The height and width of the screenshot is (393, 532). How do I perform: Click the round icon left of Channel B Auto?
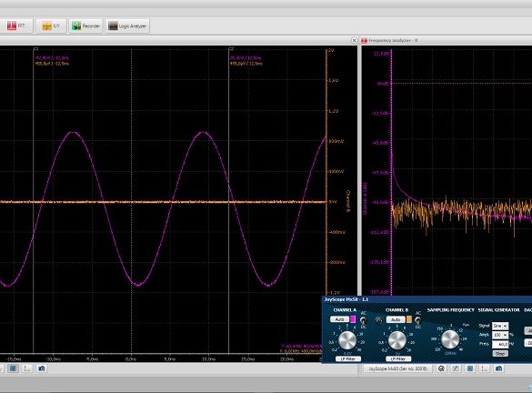click(x=379, y=319)
